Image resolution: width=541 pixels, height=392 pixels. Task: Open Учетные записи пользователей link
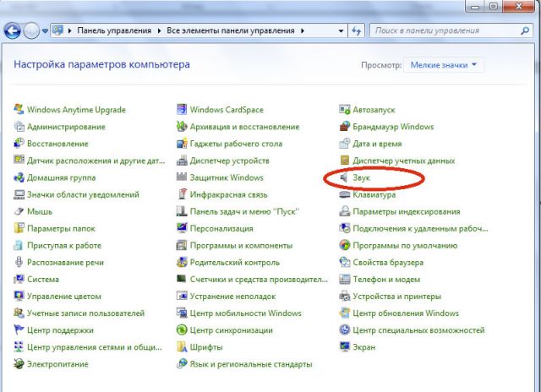[x=86, y=313]
